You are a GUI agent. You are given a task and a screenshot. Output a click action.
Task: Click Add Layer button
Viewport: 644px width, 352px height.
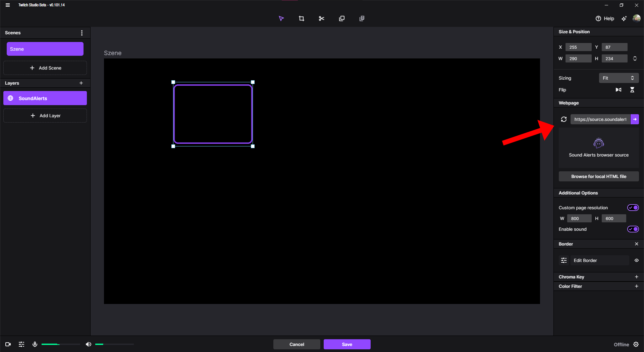(45, 116)
